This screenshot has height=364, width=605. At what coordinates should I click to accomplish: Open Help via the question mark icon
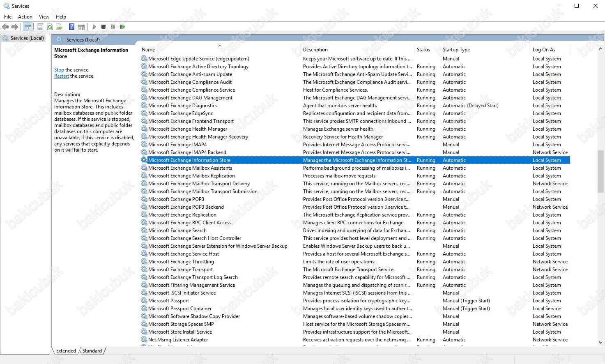(71, 27)
